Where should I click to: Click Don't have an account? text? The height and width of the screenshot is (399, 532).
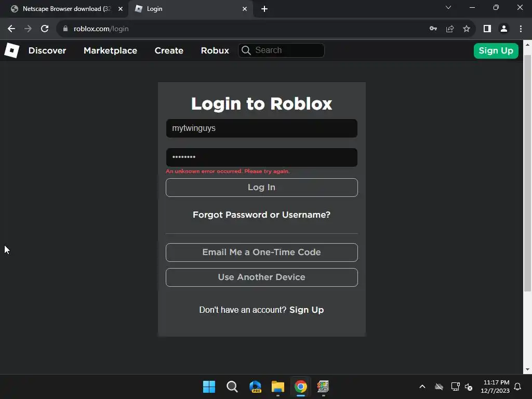pos(243,310)
